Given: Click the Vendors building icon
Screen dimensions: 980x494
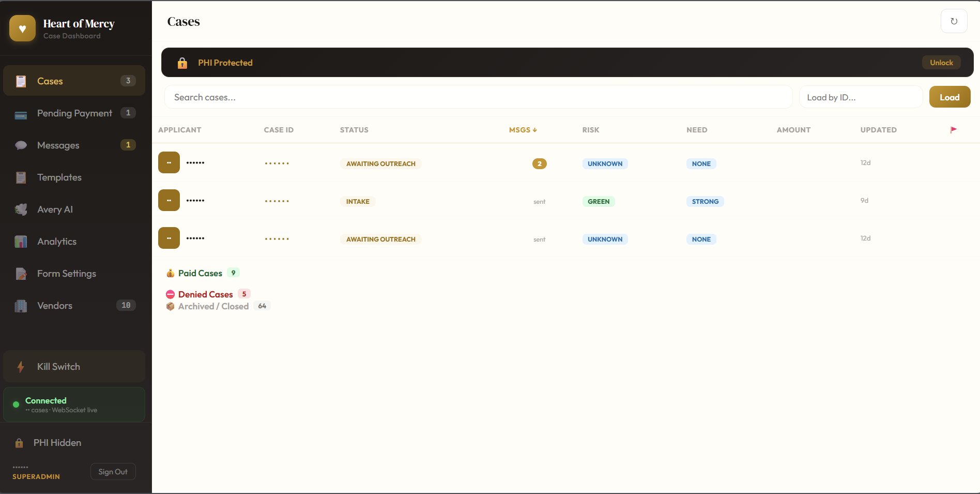Looking at the screenshot, I should click(21, 306).
